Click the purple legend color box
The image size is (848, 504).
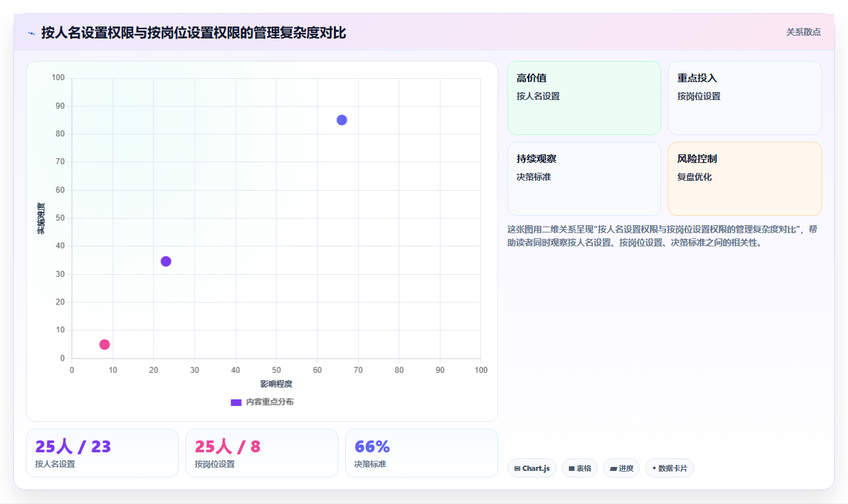(x=236, y=402)
